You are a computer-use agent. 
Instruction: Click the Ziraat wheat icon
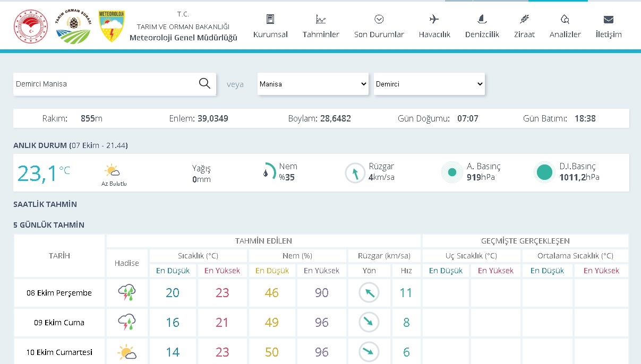pos(524,20)
